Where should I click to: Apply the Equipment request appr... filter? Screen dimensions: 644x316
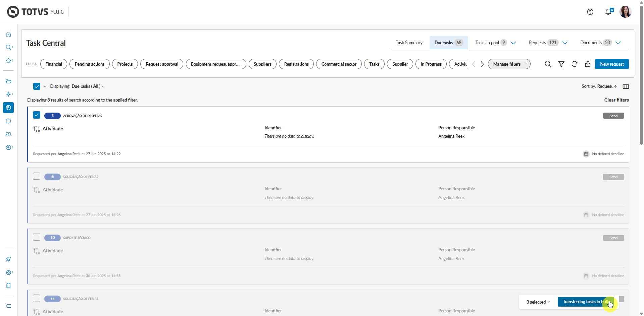[x=216, y=64]
